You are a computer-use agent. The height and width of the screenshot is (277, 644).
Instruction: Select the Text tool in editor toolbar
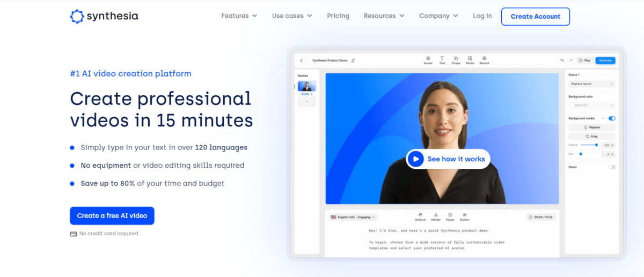point(442,60)
